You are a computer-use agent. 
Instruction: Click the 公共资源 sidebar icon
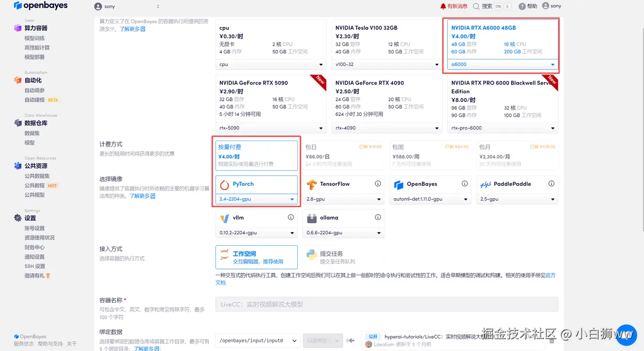coord(18,166)
